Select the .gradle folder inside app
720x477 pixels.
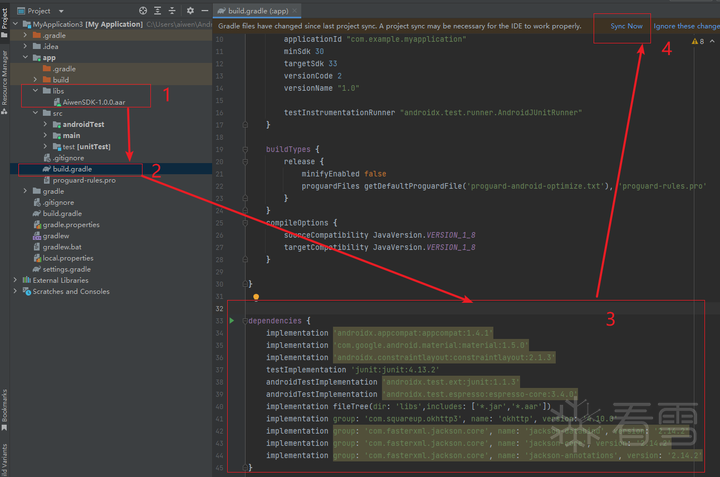(60, 68)
